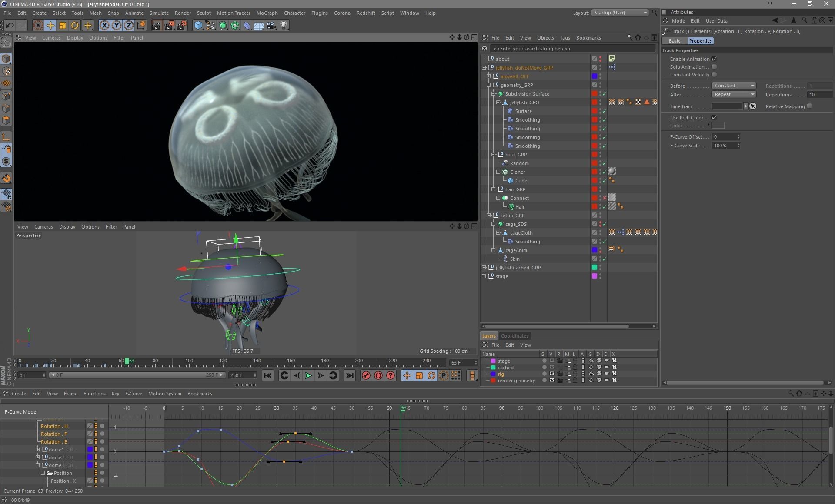Click the blue layer color of moveAll_OFF
Viewport: 835px width, 504px height.
click(595, 76)
